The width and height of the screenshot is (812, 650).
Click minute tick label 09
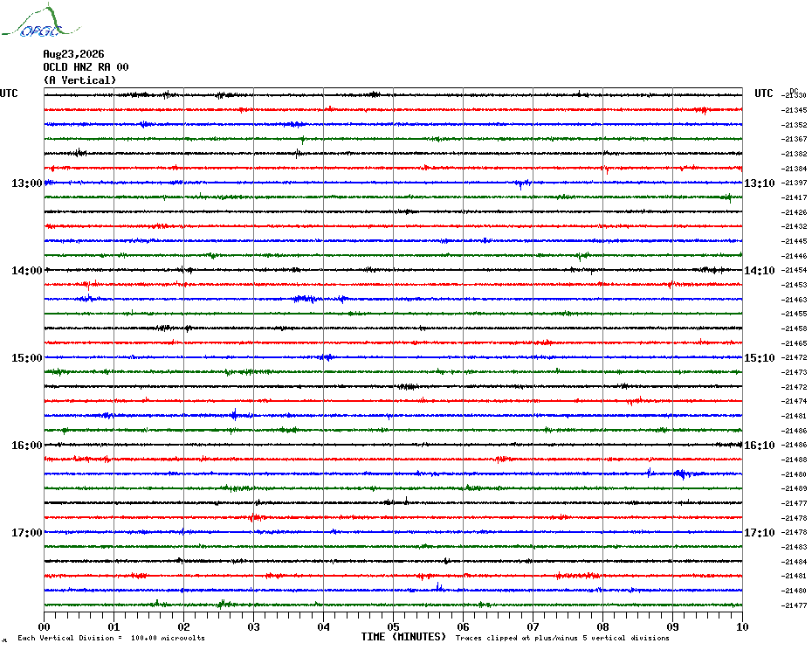coord(672,626)
